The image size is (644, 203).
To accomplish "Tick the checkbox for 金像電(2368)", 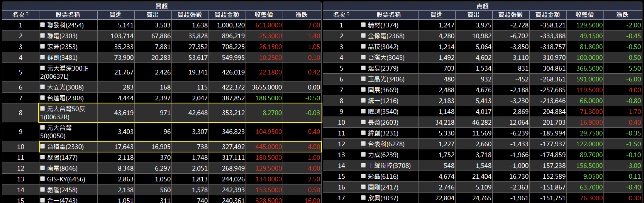I will 363,36.
